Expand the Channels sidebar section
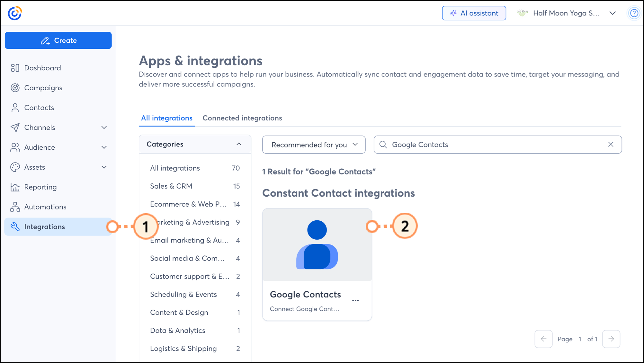Screen dimensions: 644x363 pyautogui.click(x=104, y=128)
